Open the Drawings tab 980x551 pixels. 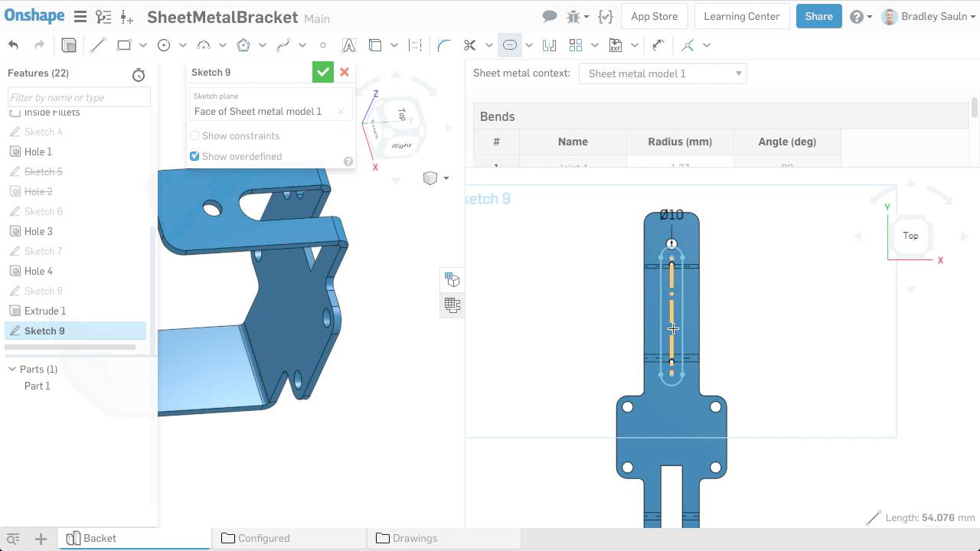(414, 538)
